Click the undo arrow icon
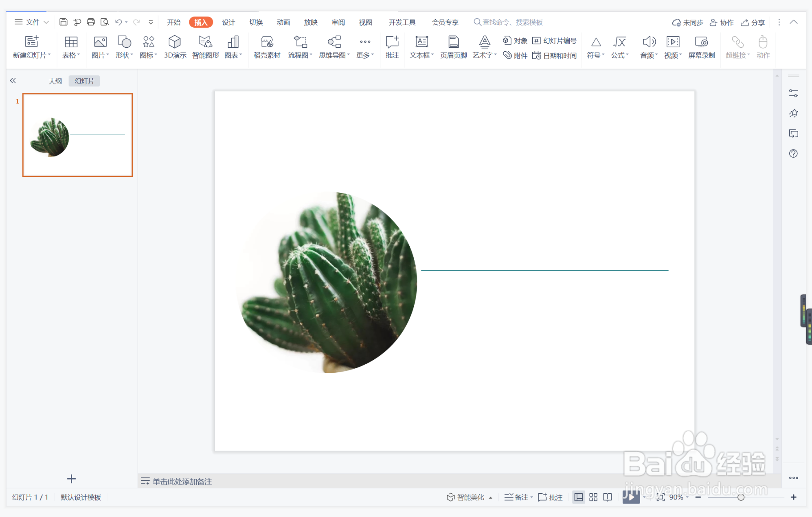The image size is (812, 517). pos(118,22)
